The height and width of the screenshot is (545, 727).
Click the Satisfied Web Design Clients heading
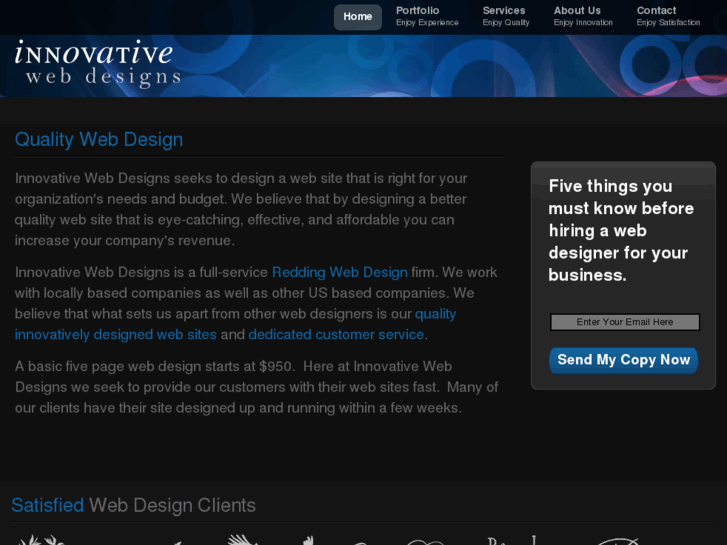134,506
